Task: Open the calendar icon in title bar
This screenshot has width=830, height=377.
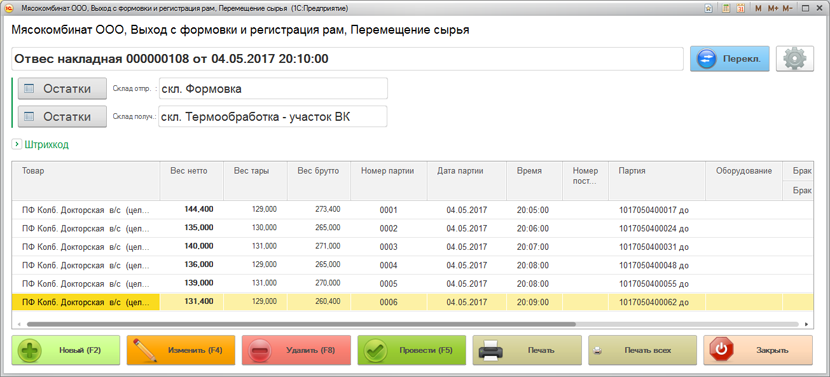Action: point(741,8)
